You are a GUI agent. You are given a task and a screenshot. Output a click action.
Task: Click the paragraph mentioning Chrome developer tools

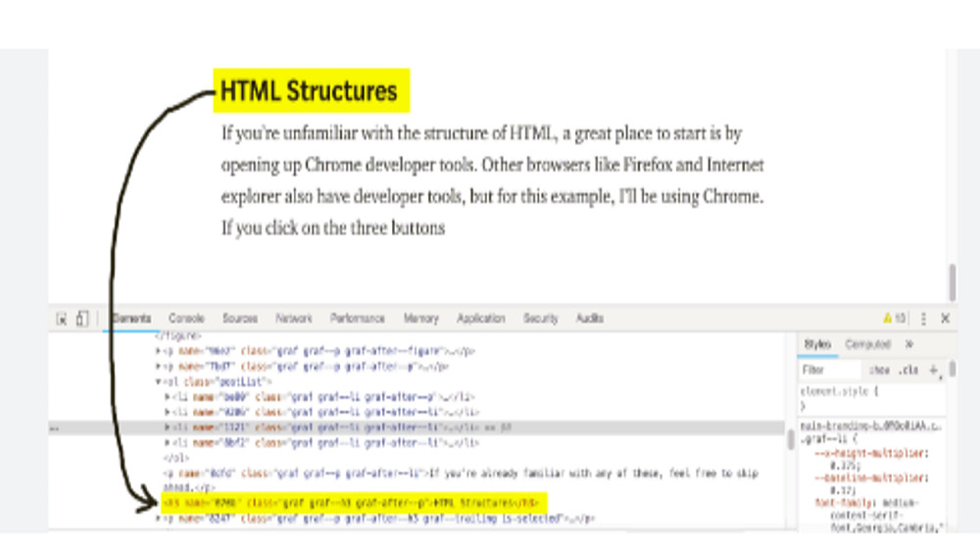point(493,180)
